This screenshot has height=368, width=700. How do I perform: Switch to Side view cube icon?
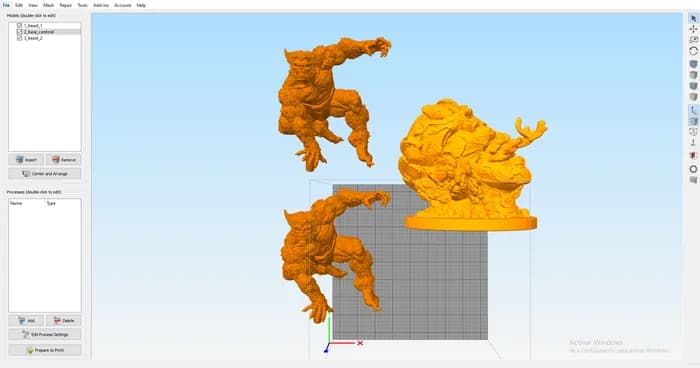693,96
